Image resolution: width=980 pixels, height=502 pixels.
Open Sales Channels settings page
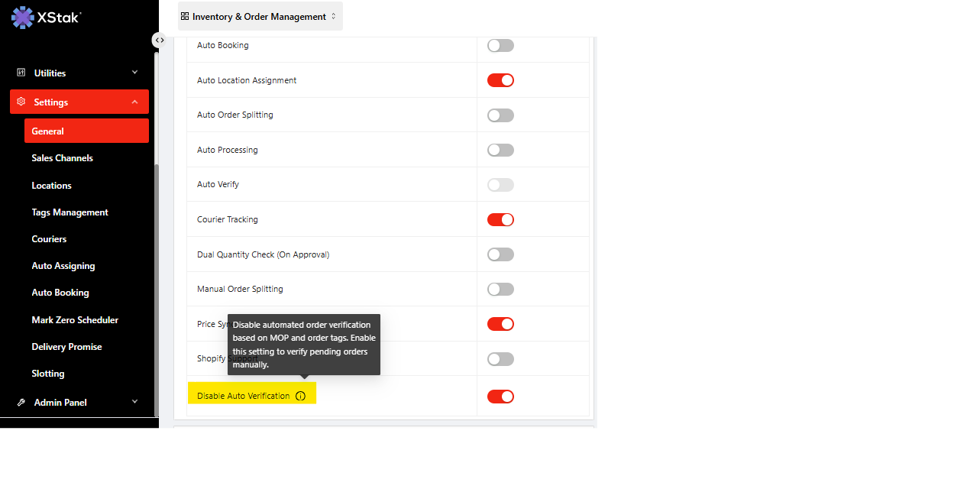(62, 158)
